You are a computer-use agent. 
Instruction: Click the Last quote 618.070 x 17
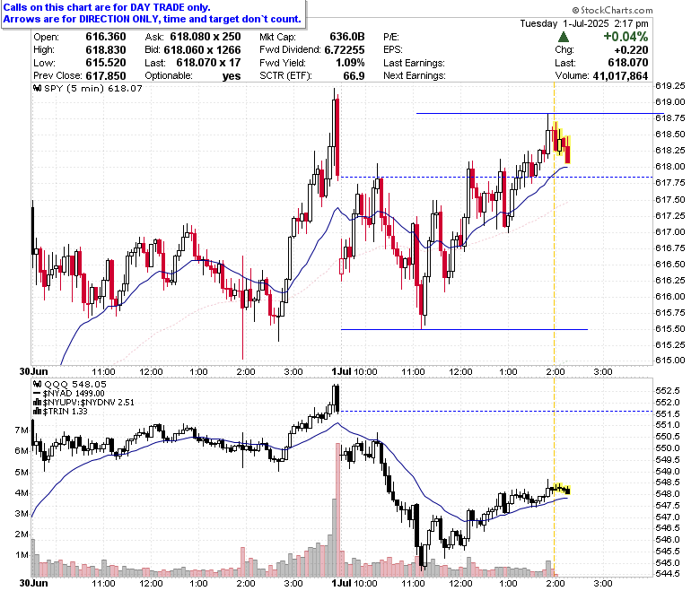coord(208,63)
